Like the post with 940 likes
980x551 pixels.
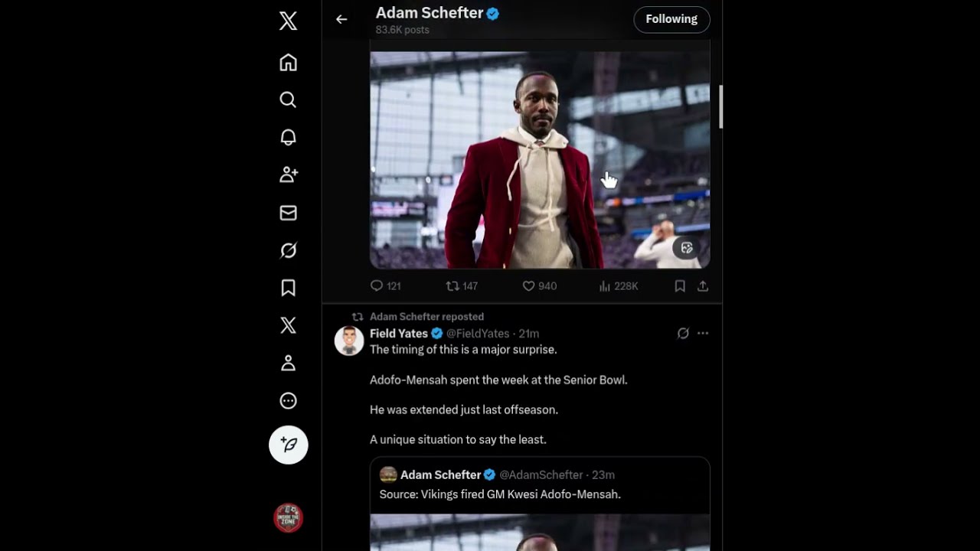(x=529, y=286)
